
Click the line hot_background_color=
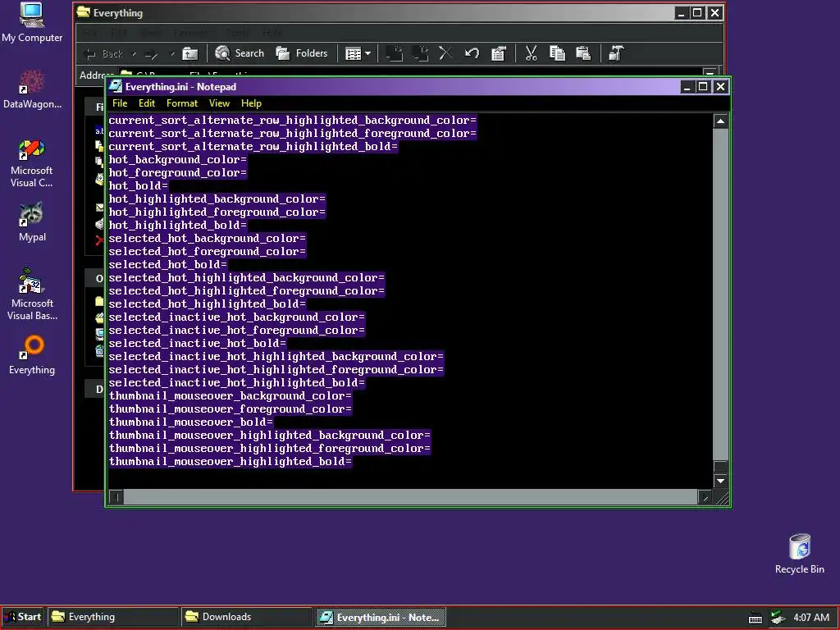[177, 160]
